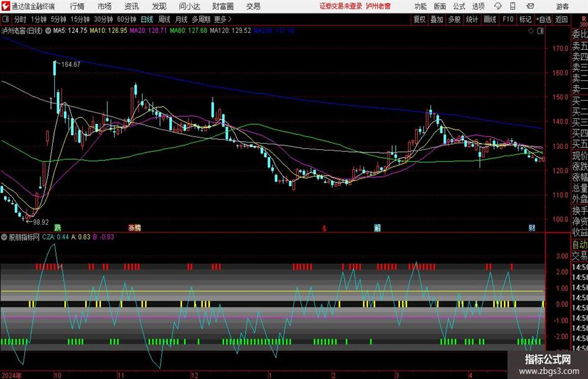Click the 标记 mark button

click(525, 19)
